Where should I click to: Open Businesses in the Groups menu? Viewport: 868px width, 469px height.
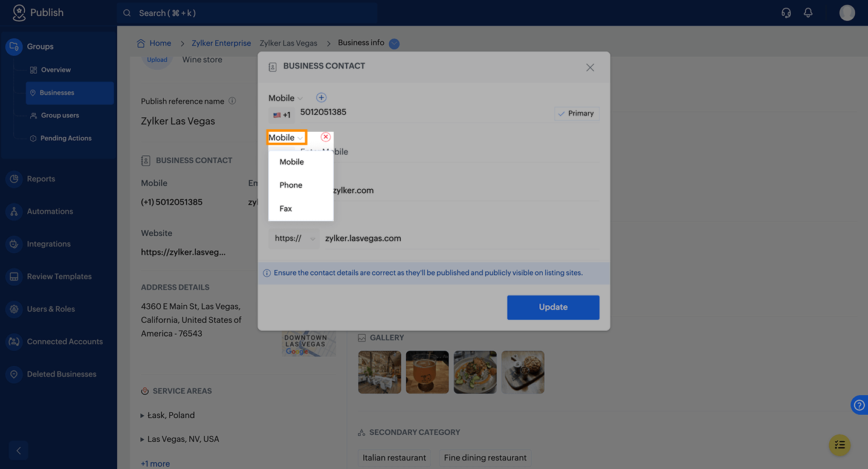tap(70, 93)
